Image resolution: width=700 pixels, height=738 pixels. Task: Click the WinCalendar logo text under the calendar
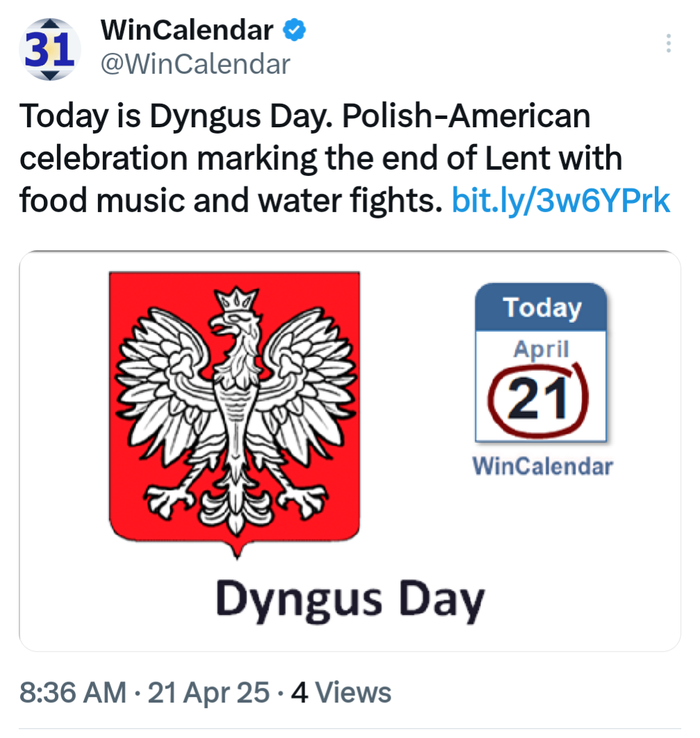click(x=542, y=465)
